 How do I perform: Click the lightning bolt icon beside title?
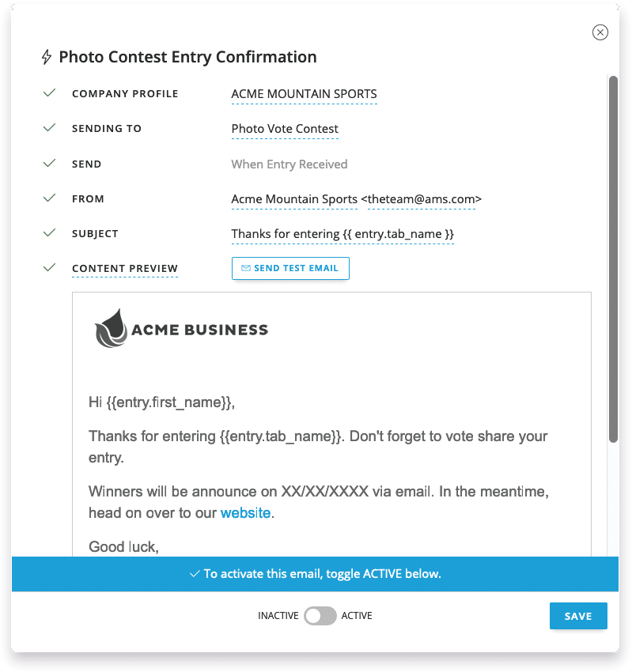pyautogui.click(x=47, y=57)
